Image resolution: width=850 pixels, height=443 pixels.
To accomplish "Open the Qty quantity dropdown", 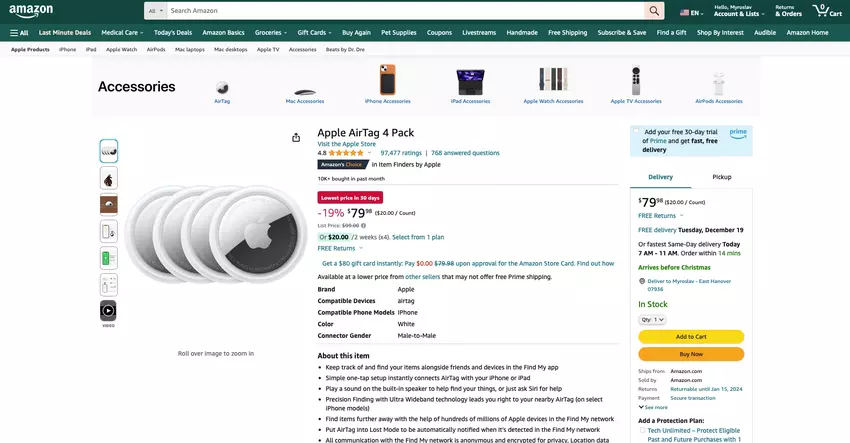I will tap(652, 319).
